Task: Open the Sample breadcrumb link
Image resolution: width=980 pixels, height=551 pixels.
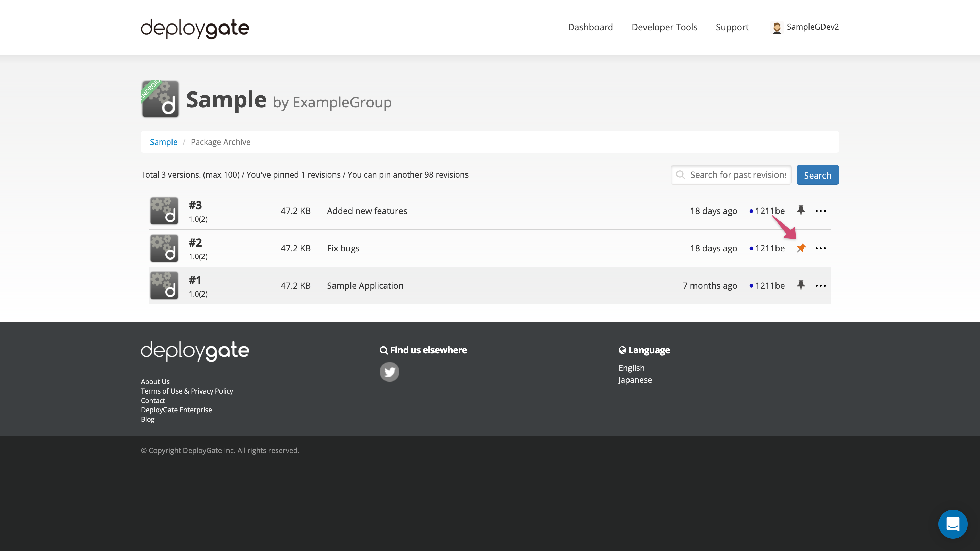Action: tap(164, 142)
